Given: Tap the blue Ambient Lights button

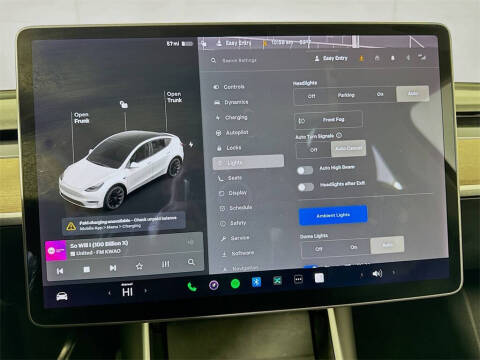Looking at the screenshot, I should click(333, 215).
